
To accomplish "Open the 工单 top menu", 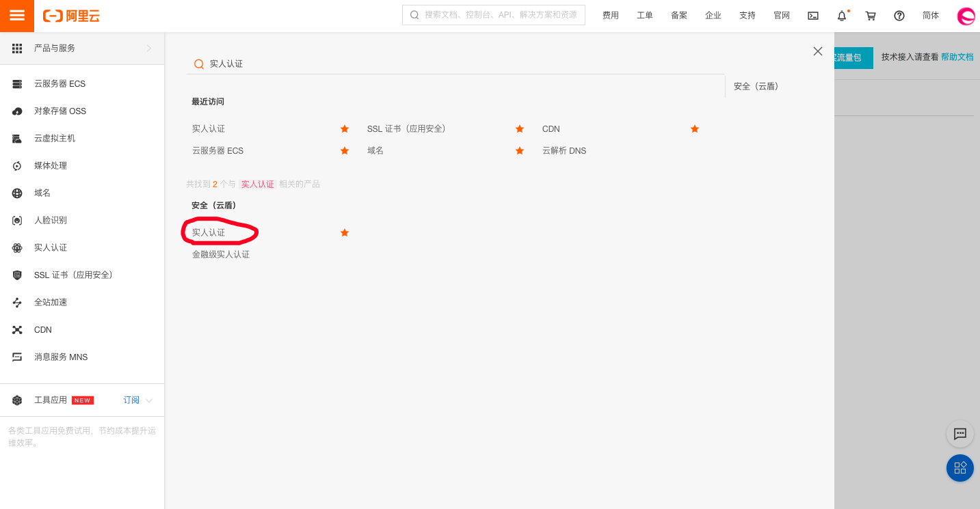I will [645, 16].
